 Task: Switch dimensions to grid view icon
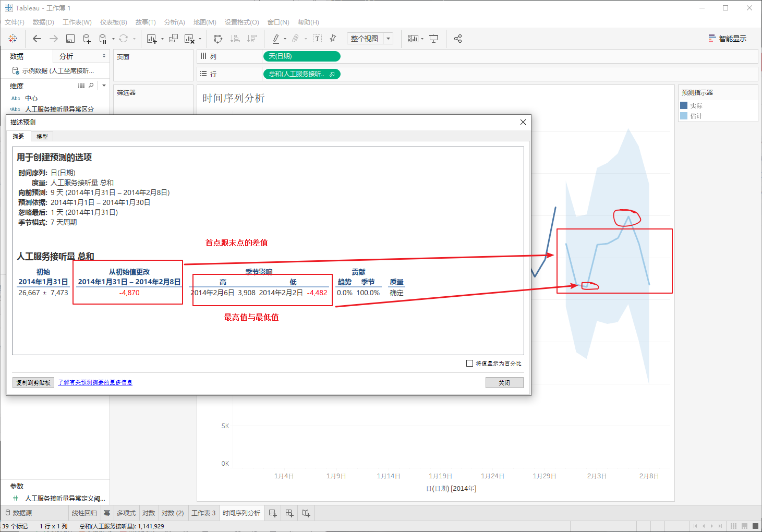click(81, 86)
